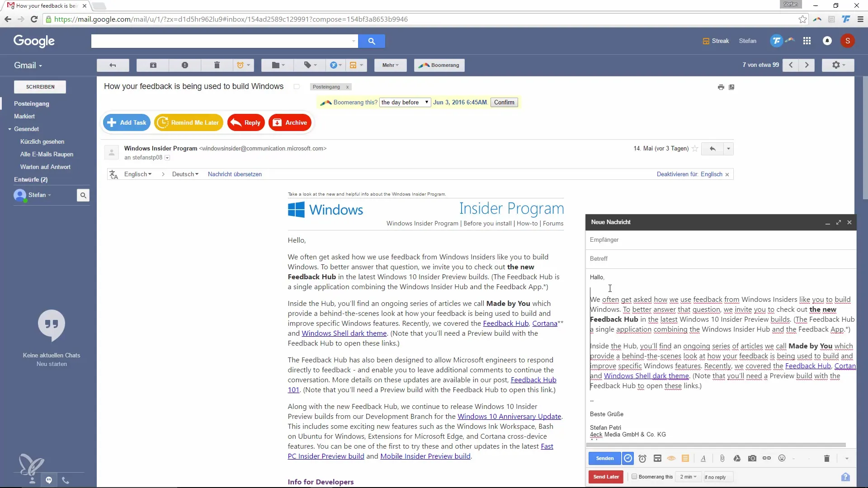The image size is (868, 488).
Task: Confirm the Boomerang reminder
Action: tap(504, 102)
